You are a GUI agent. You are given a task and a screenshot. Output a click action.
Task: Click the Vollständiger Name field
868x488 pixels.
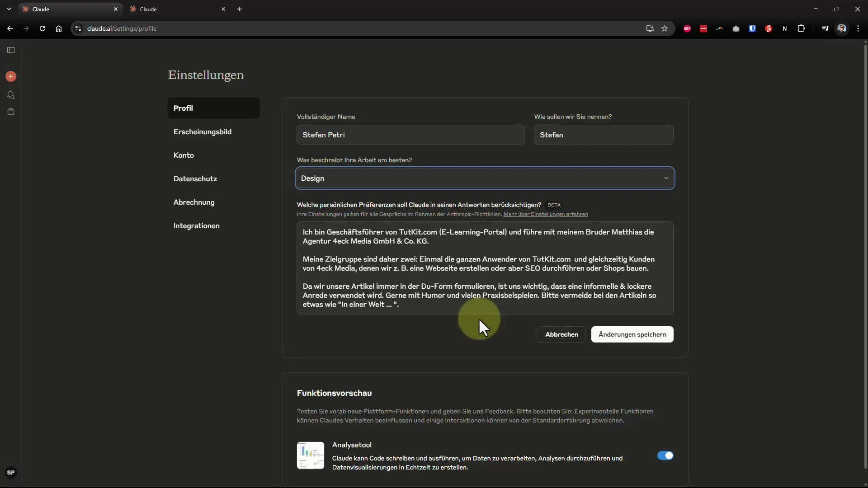click(x=410, y=135)
